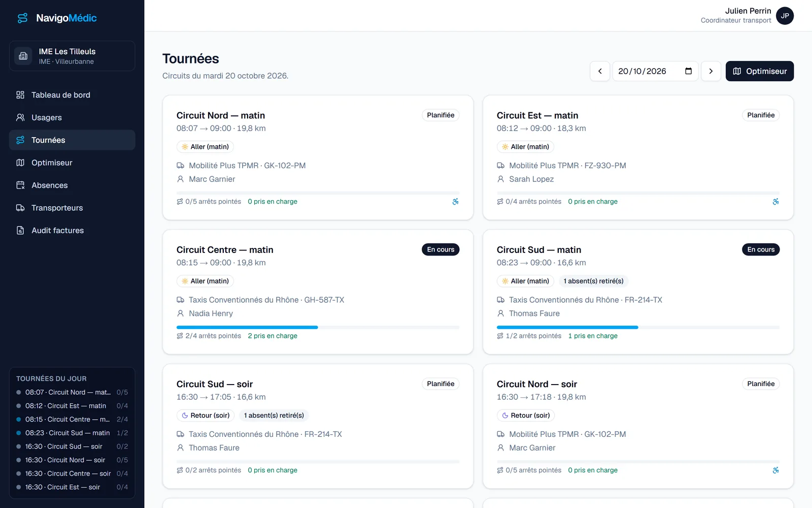Open the calendar picker icon in date field

point(688,71)
